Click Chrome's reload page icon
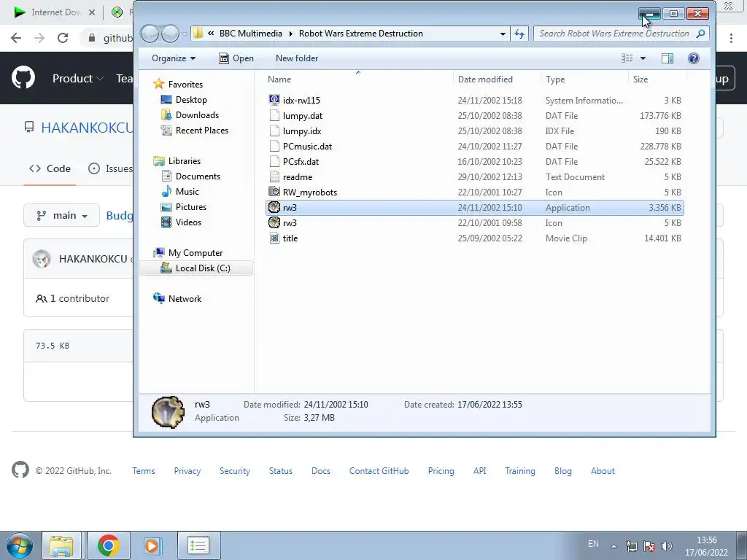The width and height of the screenshot is (747, 560). click(x=63, y=38)
